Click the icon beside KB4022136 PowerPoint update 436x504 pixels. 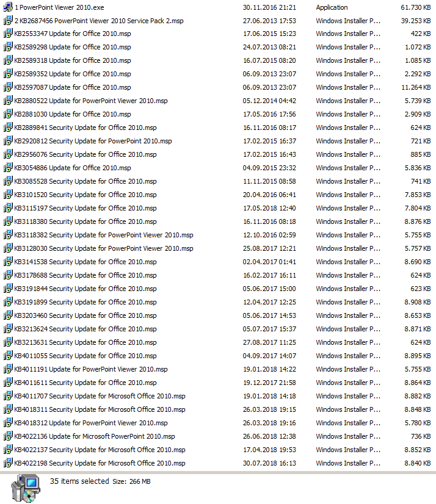pyautogui.click(x=8, y=437)
